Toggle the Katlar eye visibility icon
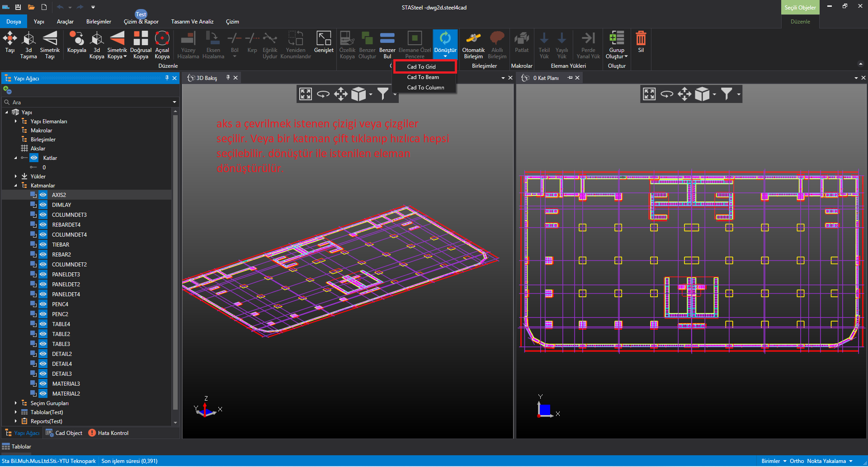Image resolution: width=868 pixels, height=467 pixels. [x=34, y=158]
